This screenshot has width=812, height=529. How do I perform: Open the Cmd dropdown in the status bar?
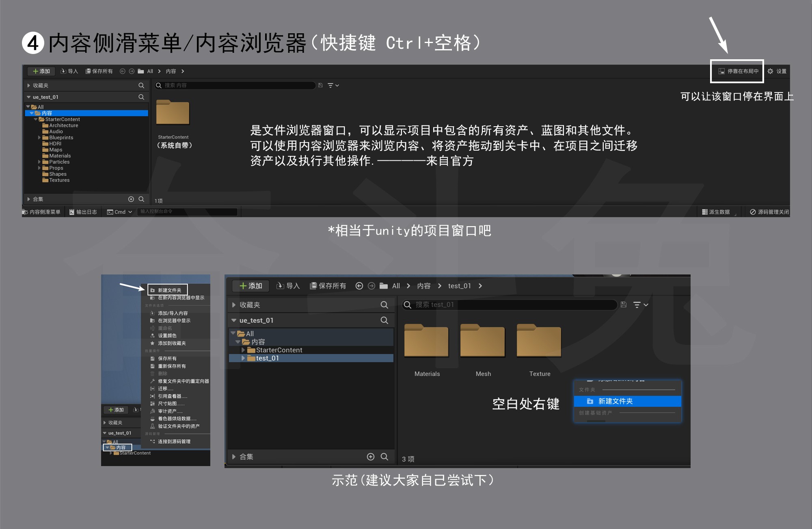coord(120,212)
